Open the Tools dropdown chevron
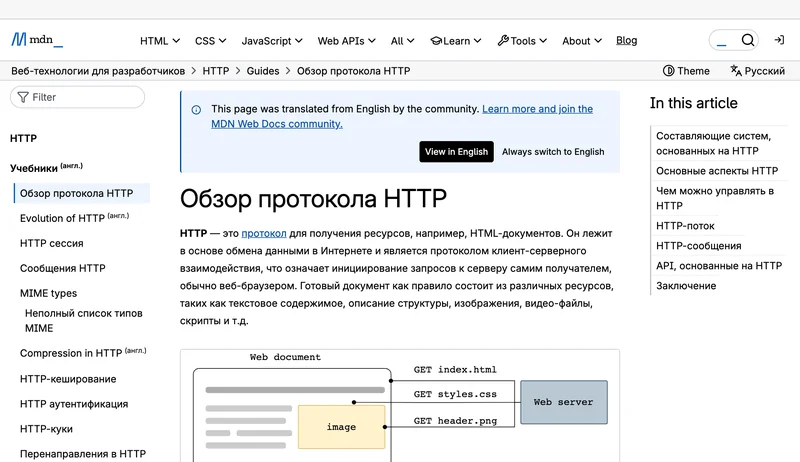 coord(543,41)
